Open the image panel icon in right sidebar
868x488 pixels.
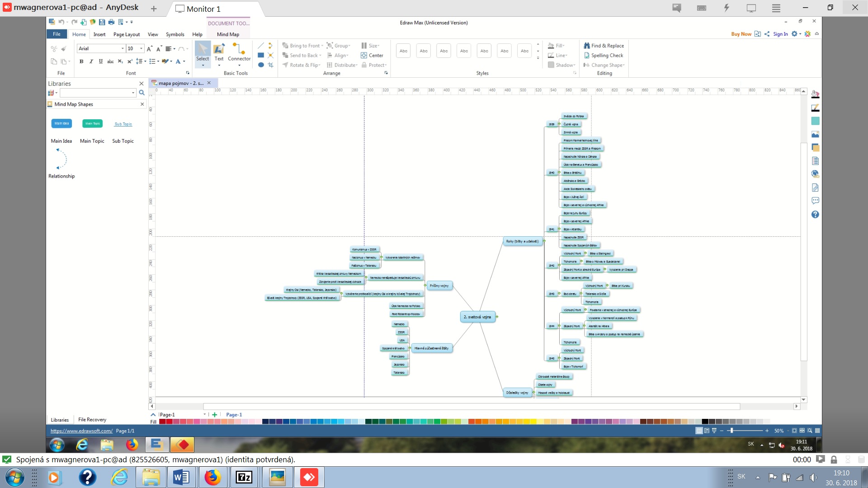(815, 134)
